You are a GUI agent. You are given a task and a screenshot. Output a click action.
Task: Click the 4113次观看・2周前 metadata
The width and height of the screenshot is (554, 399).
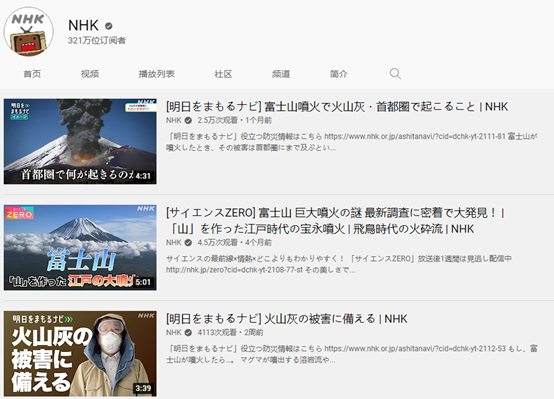point(230,333)
